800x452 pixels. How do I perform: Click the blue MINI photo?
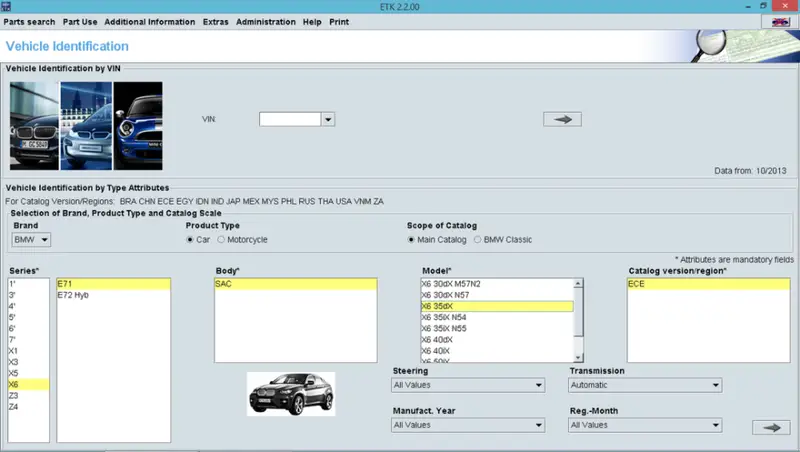138,126
